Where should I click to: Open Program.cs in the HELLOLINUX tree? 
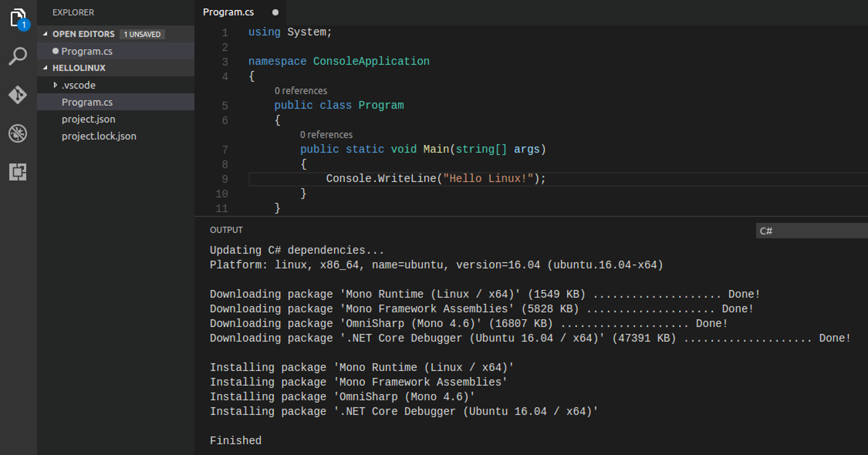coord(116,102)
